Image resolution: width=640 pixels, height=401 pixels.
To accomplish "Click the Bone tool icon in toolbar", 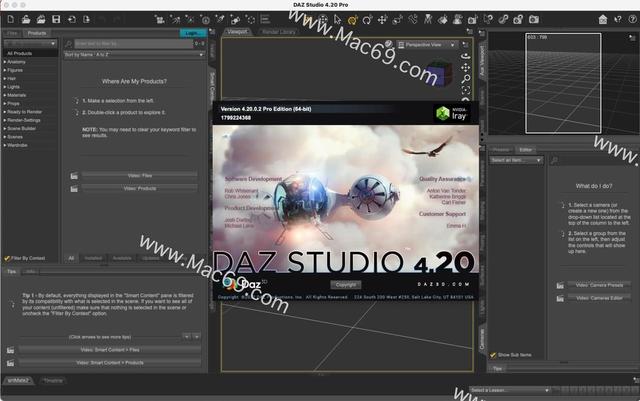I will 413,19.
